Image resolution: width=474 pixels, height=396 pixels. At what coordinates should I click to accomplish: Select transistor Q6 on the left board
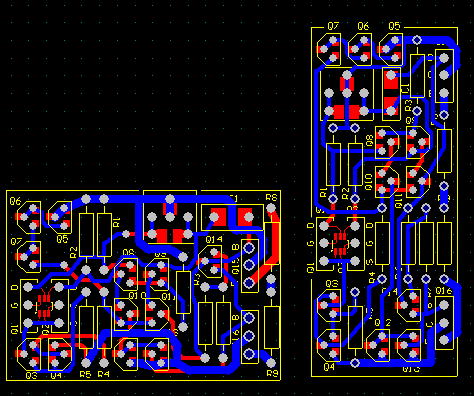[x=29, y=217]
